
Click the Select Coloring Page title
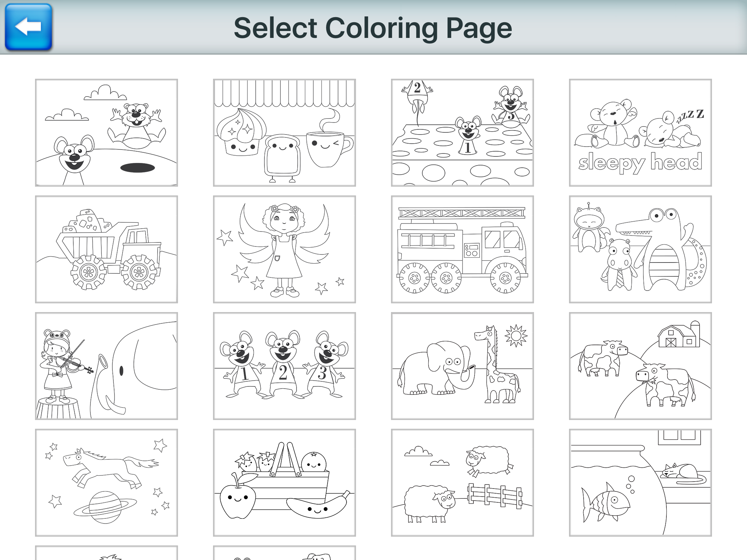373,28
